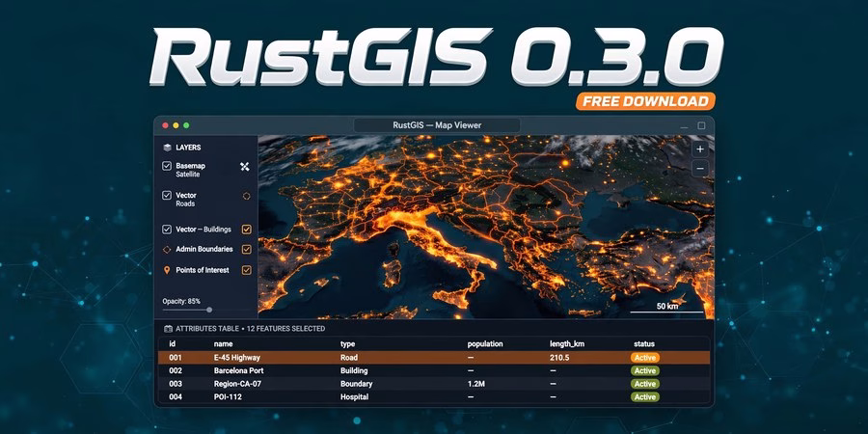Image resolution: width=868 pixels, height=434 pixels.
Task: Select the E-45 Highway row name
Action: click(x=237, y=358)
